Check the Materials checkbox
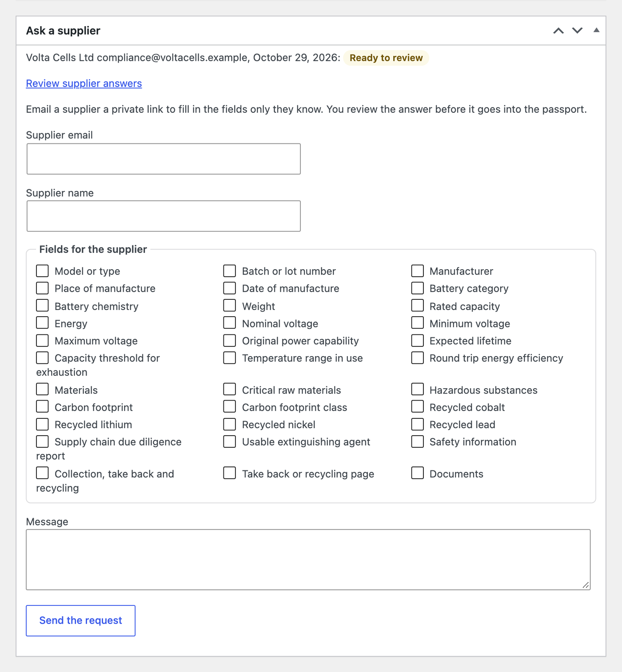 pos(42,390)
